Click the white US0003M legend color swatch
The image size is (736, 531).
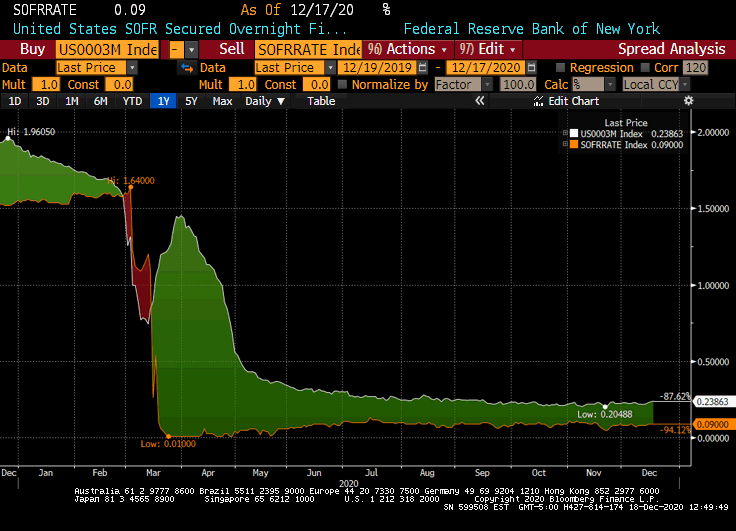pyautogui.click(x=574, y=133)
